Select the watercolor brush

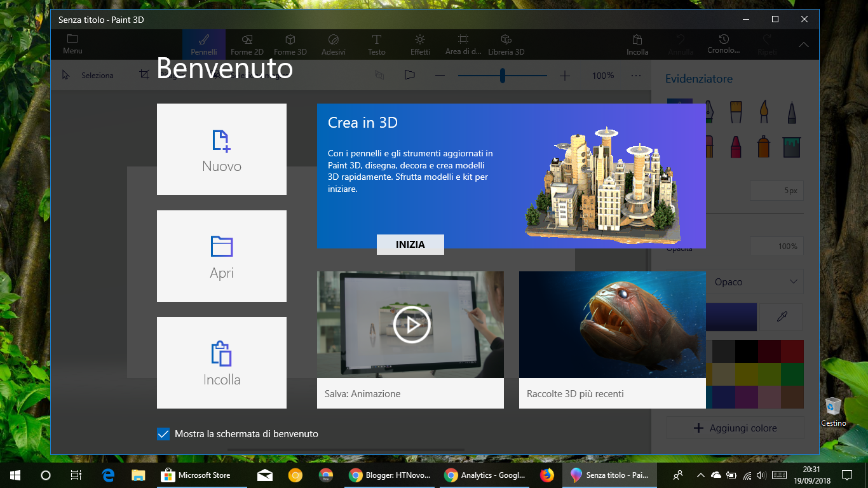764,112
